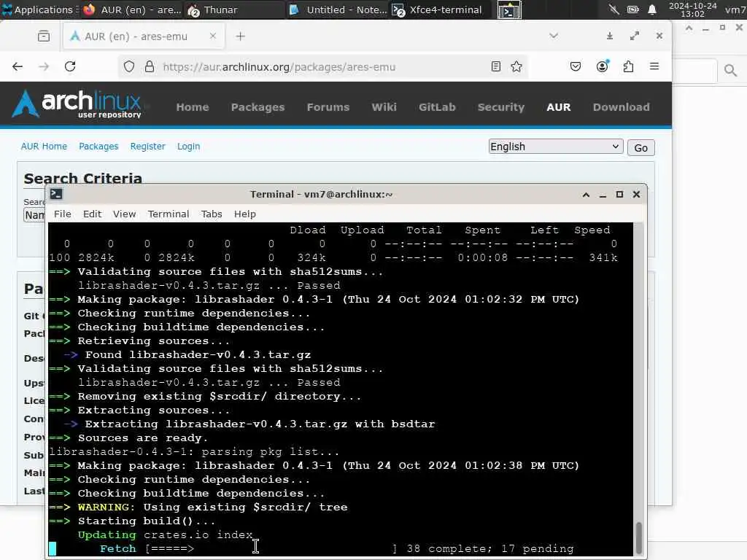Click the battery power icon in panel
Viewport: 747px width, 560px height.
click(x=632, y=9)
